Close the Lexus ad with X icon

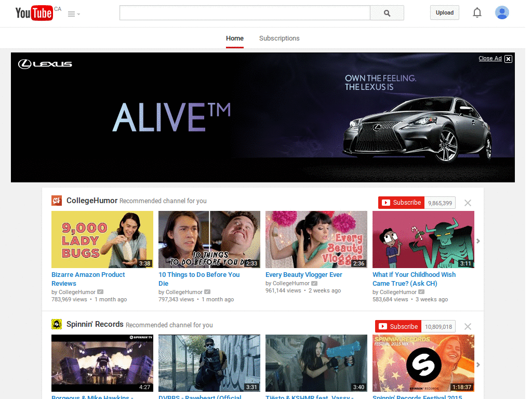(508, 59)
